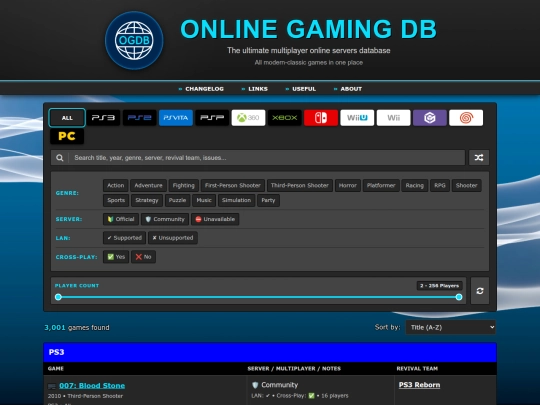Filter Cross-Play Yes
Screen dimensions: 540x405
[x=116, y=257]
